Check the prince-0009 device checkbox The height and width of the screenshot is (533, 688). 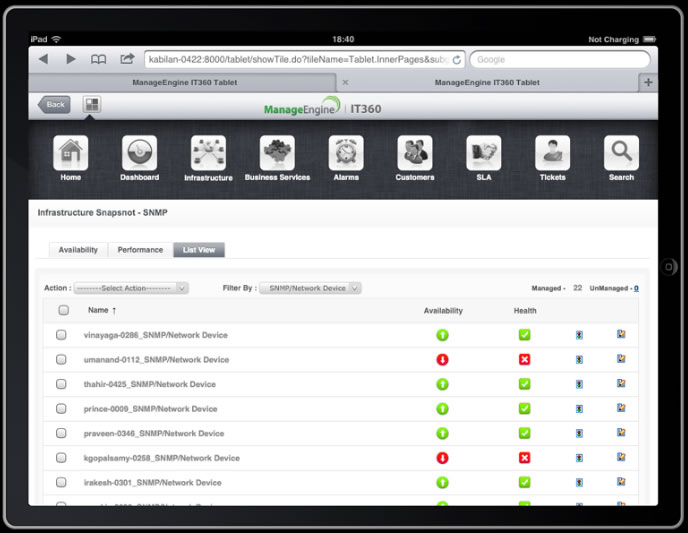(61, 409)
